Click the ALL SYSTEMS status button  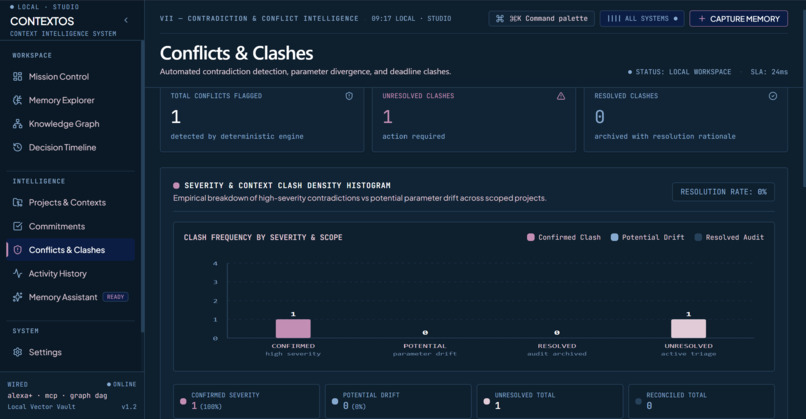642,19
